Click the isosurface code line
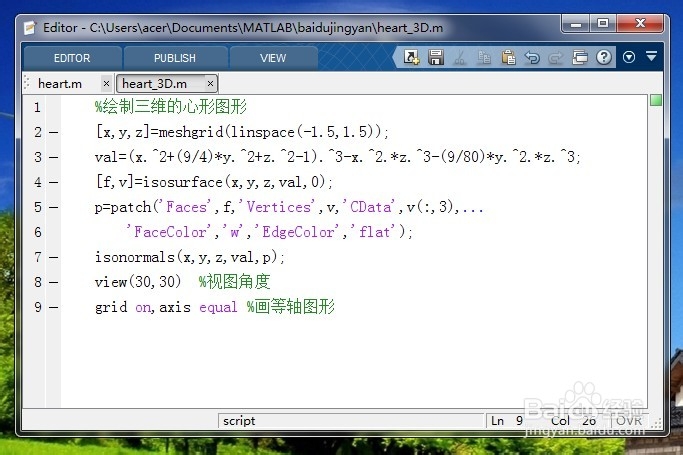 214,182
